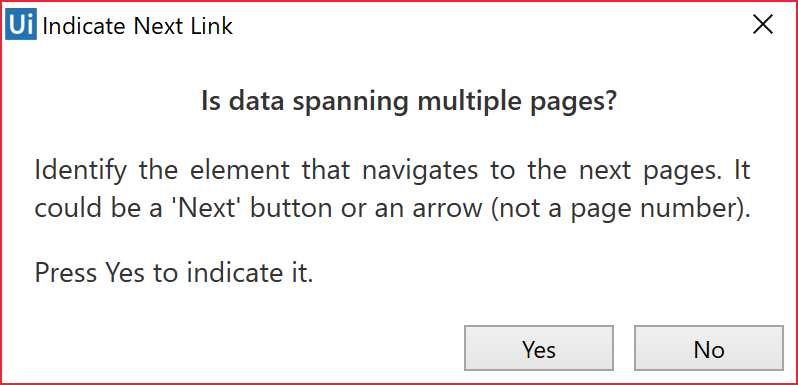Click the '(not a page number)' phrase
The width and height of the screenshot is (798, 385).
tap(620, 210)
